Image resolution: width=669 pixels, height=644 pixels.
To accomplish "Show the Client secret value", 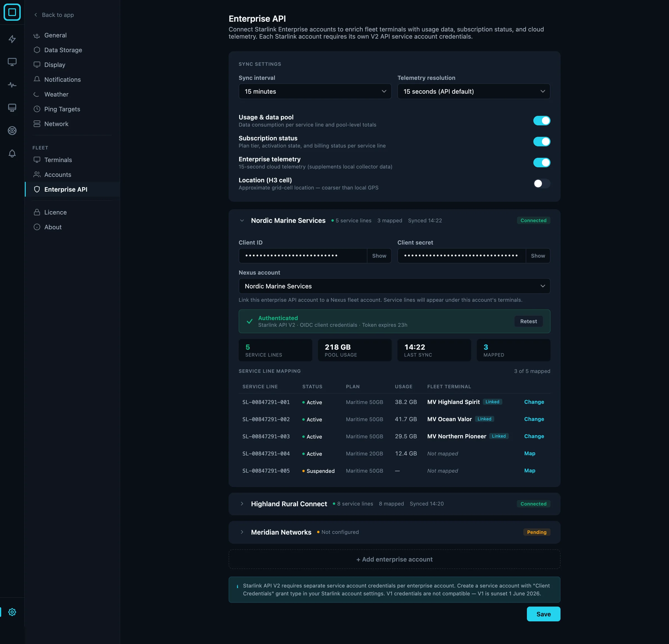I will click(x=538, y=256).
